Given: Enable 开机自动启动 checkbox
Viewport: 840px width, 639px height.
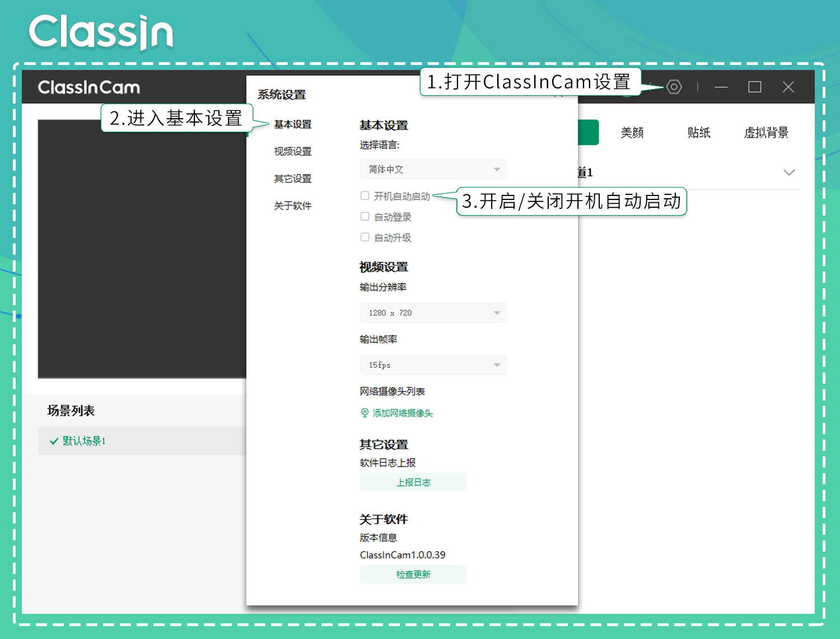Looking at the screenshot, I should pos(365,196).
